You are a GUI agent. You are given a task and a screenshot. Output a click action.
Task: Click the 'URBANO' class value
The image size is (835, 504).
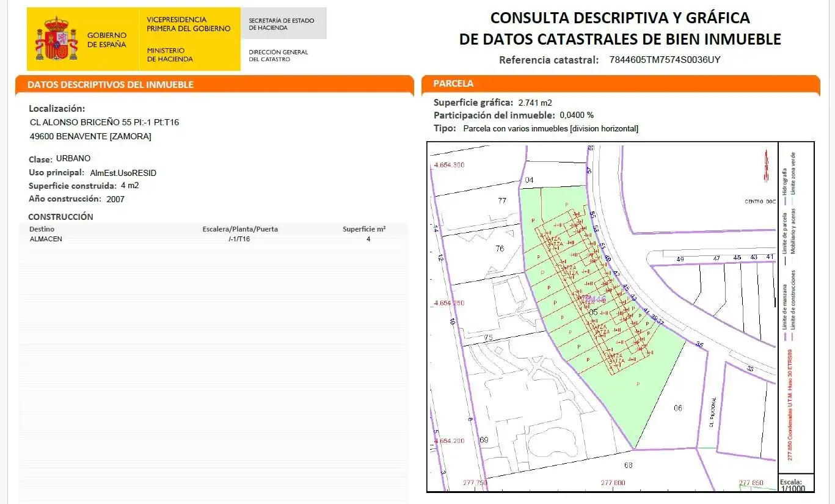[73, 158]
